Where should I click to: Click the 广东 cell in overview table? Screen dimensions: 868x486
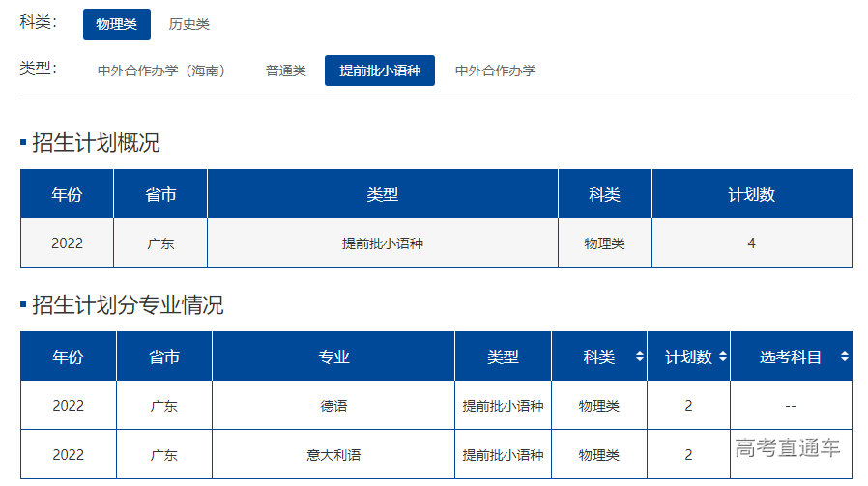160,243
